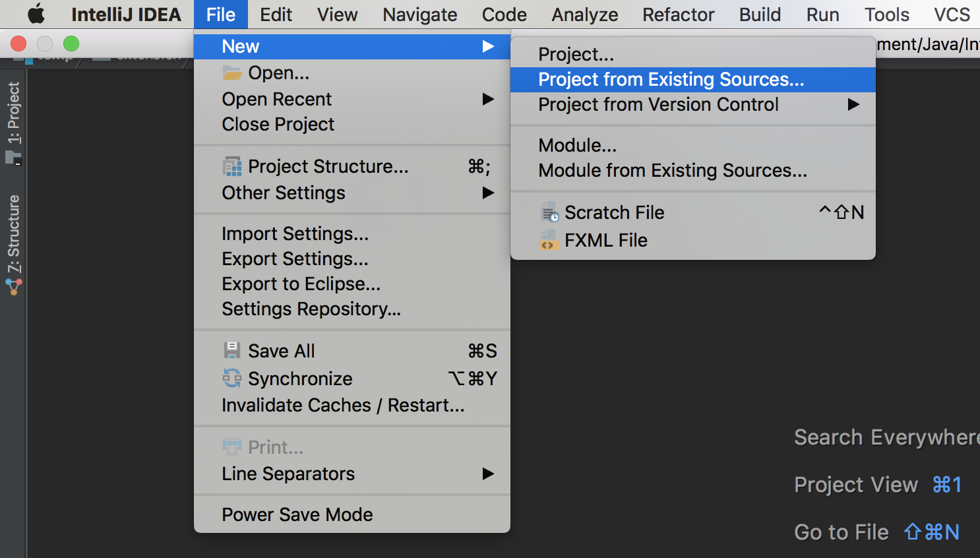Click the Project tool window icon

[14, 158]
